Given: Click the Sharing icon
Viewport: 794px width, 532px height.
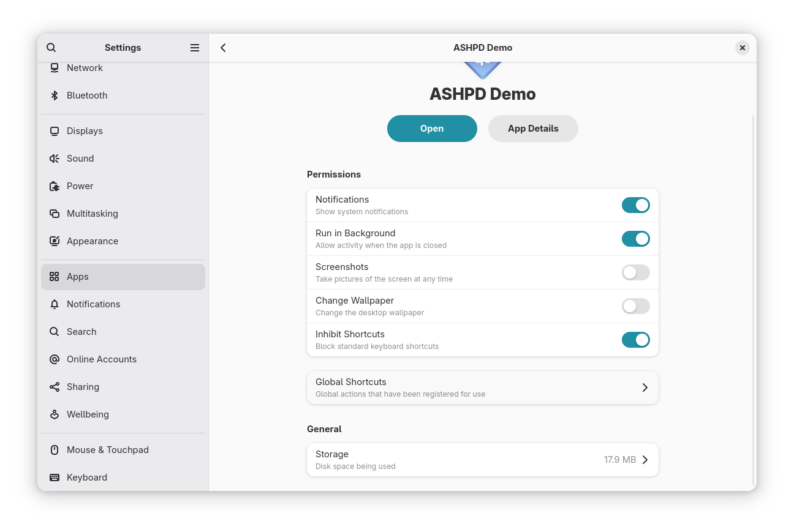Looking at the screenshot, I should tap(55, 387).
